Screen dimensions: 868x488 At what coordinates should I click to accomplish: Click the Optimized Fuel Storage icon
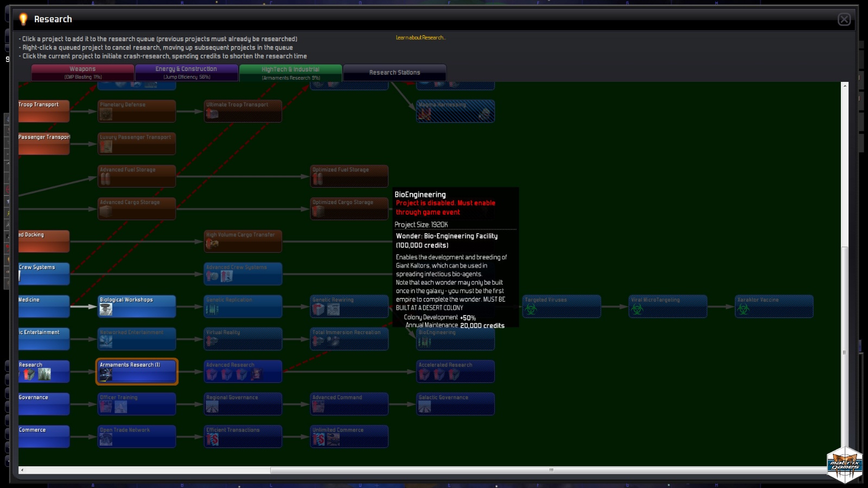[318, 179]
